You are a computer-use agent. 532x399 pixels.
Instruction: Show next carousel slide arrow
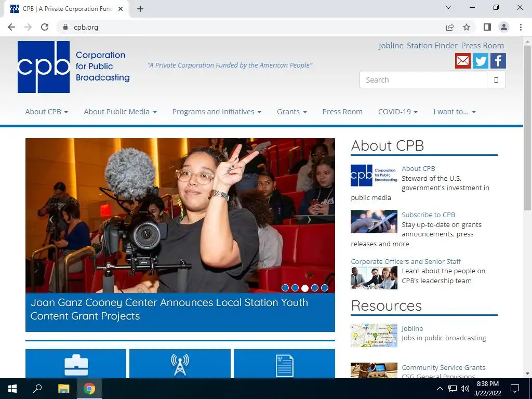(x=309, y=220)
